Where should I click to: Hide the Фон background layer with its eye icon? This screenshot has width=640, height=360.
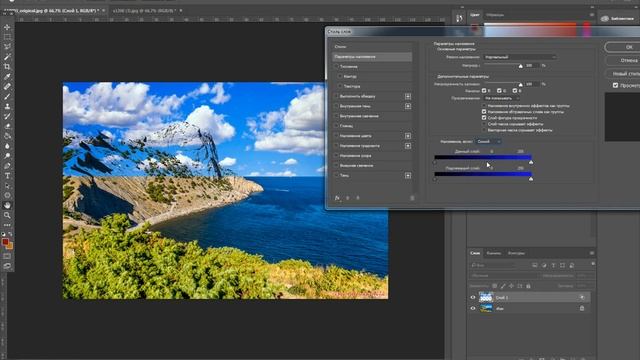coord(473,309)
